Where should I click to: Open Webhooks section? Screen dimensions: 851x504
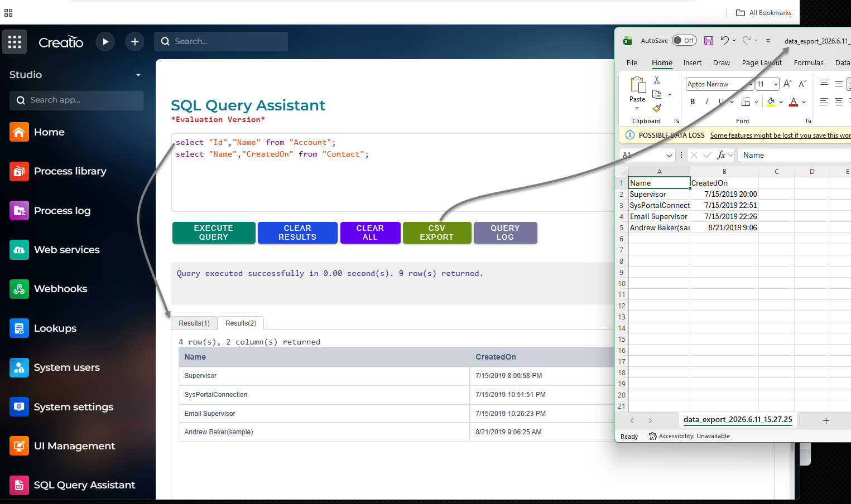(49, 289)
